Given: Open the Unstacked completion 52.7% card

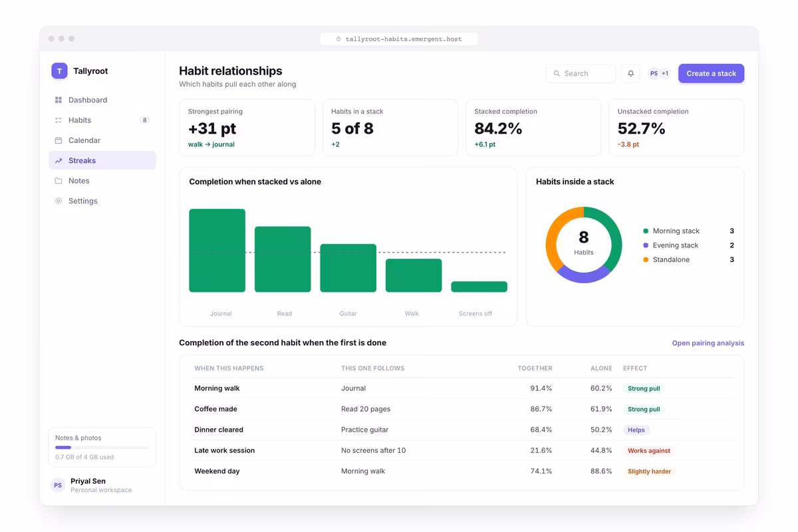Looking at the screenshot, I should pyautogui.click(x=676, y=128).
